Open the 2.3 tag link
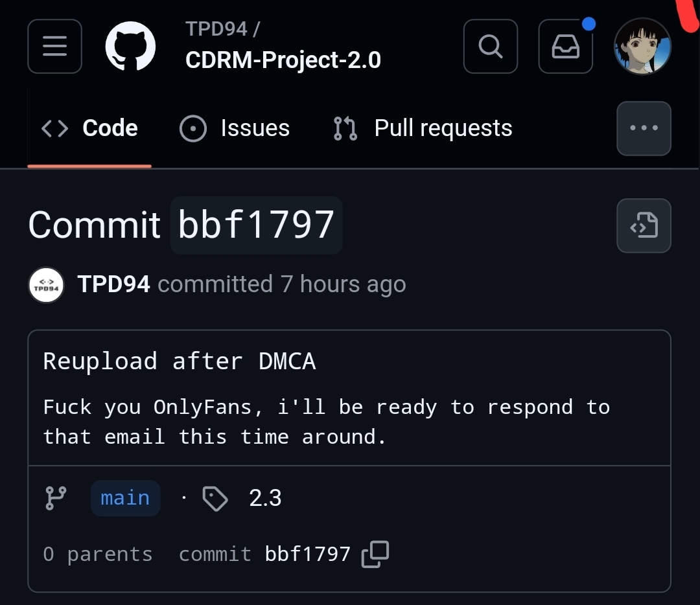Image resolution: width=700 pixels, height=605 pixels. (265, 498)
